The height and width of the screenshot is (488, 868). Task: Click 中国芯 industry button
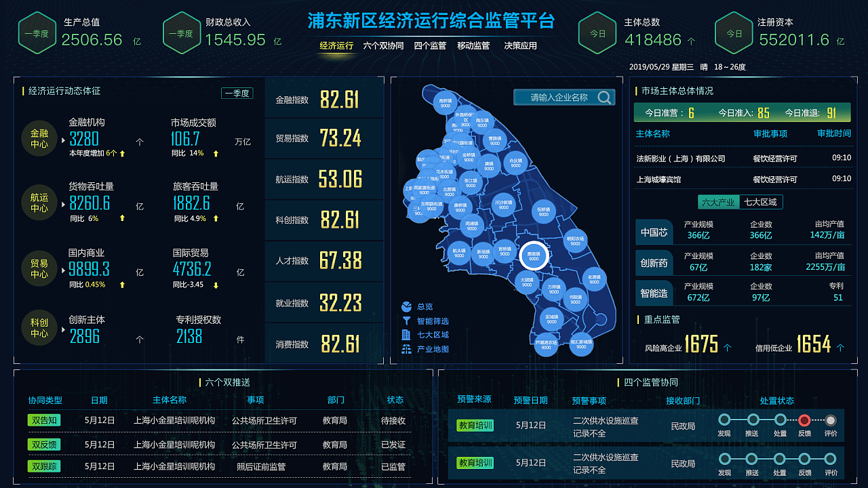[654, 232]
